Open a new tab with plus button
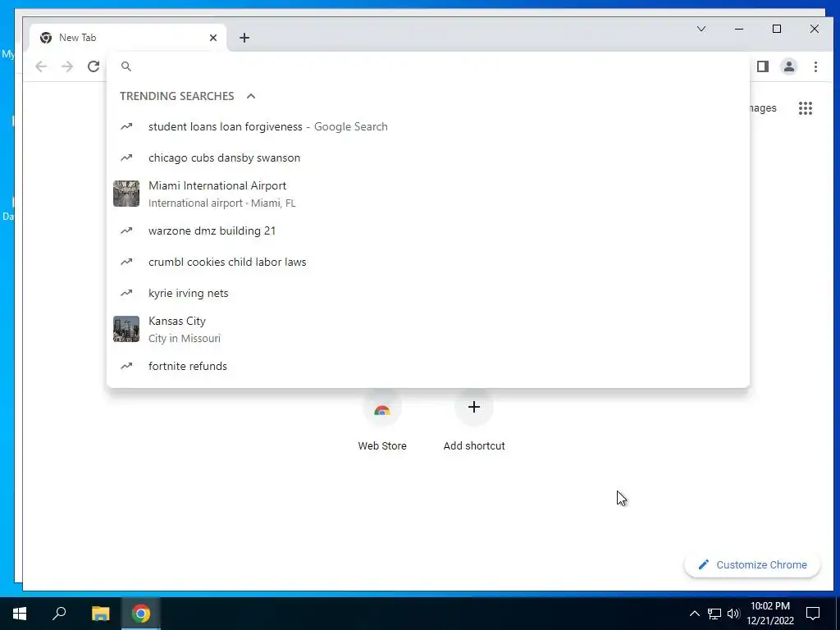Image resolution: width=840 pixels, height=630 pixels. [x=244, y=38]
